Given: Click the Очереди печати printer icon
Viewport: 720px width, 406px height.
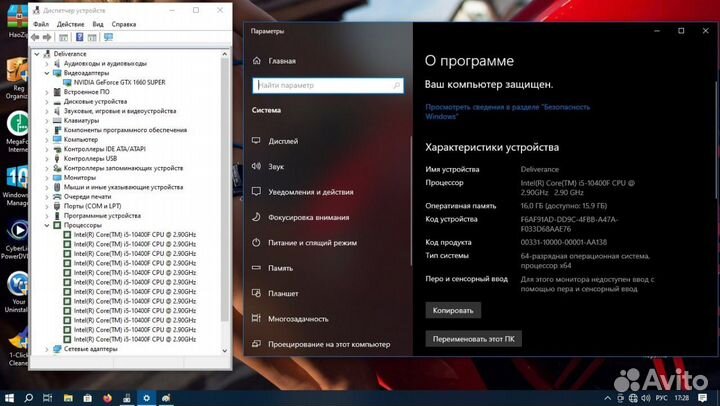Looking at the screenshot, I should click(x=57, y=197).
